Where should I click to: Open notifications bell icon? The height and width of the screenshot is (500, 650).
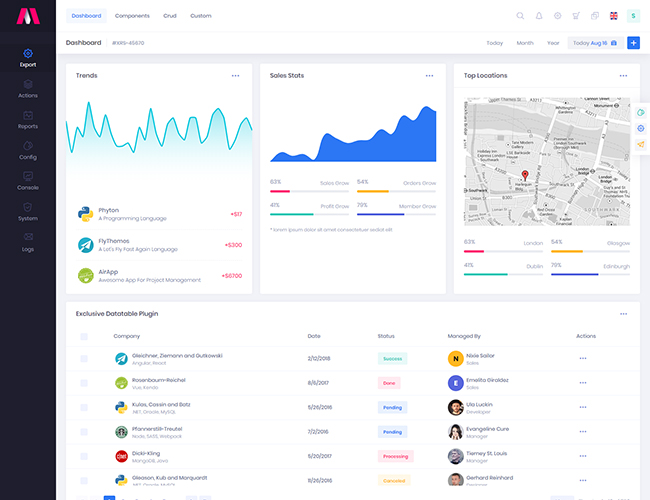point(539,16)
